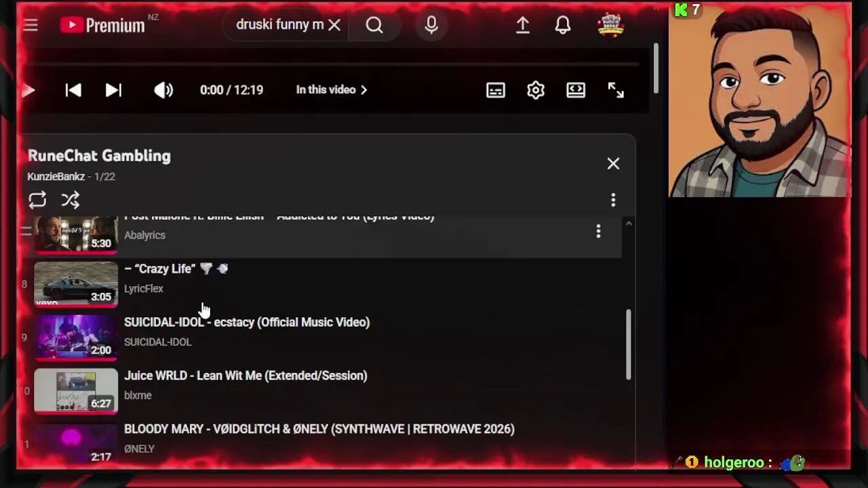Click the Kick viewer count badge

[x=688, y=10]
